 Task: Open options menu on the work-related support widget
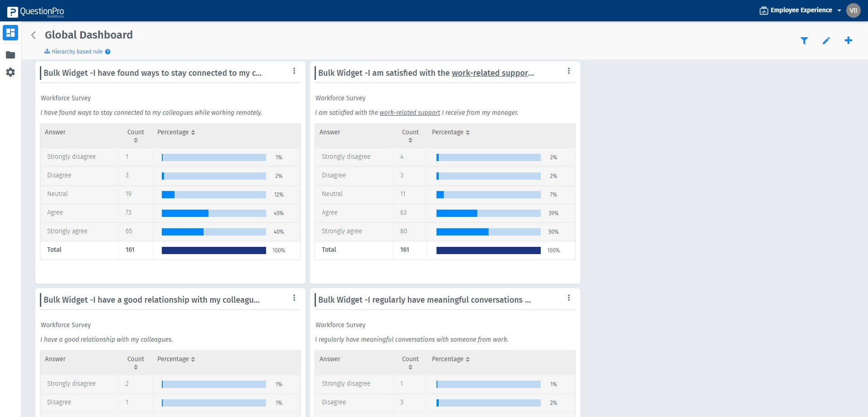click(569, 71)
